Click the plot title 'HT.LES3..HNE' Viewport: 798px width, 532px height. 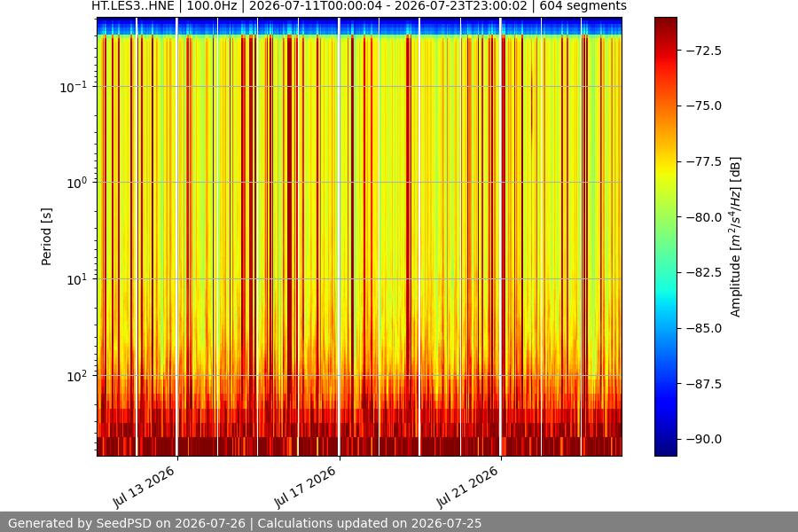click(133, 6)
